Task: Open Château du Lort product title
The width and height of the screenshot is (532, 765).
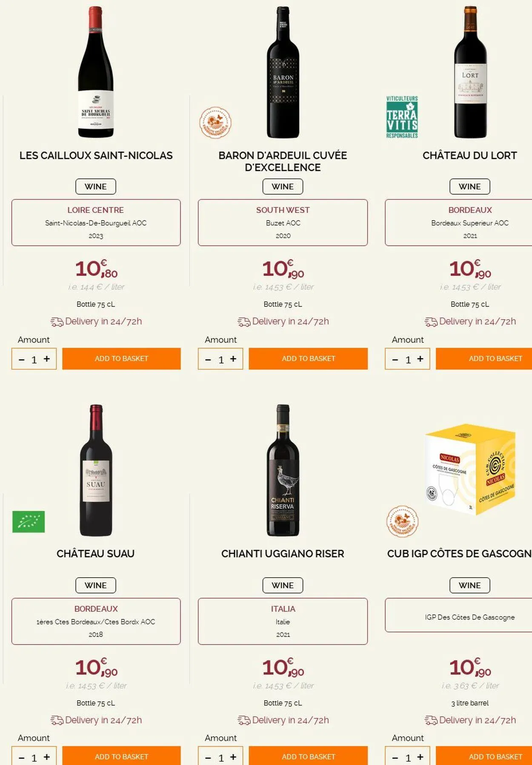Action: (469, 155)
